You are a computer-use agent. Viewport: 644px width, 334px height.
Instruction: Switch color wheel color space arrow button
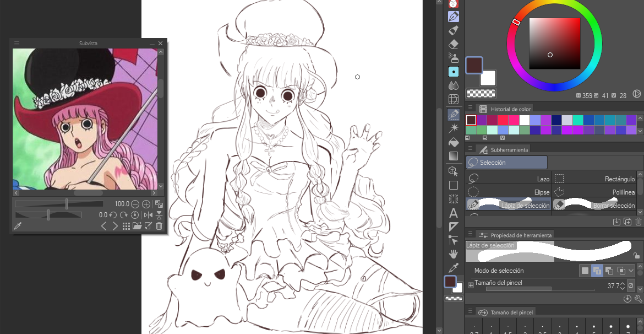pyautogui.click(x=637, y=94)
